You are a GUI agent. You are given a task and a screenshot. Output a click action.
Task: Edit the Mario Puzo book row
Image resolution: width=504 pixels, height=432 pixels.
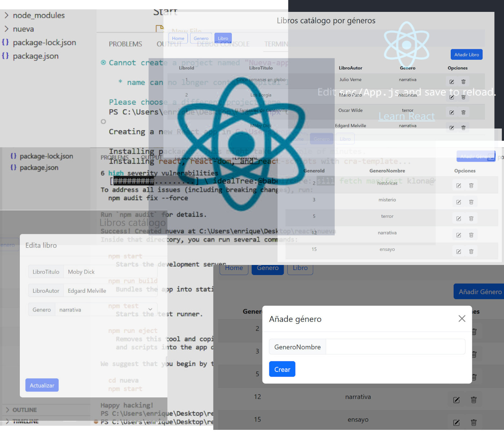tap(452, 97)
